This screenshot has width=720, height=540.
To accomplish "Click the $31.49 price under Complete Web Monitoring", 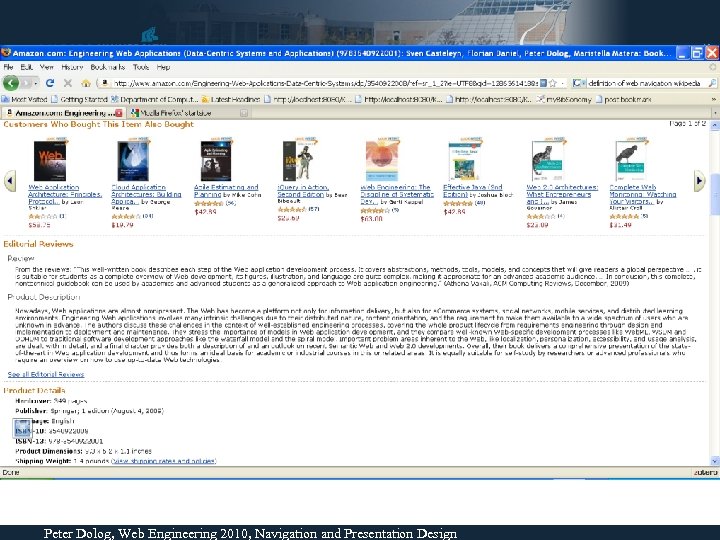I will tap(620, 225).
